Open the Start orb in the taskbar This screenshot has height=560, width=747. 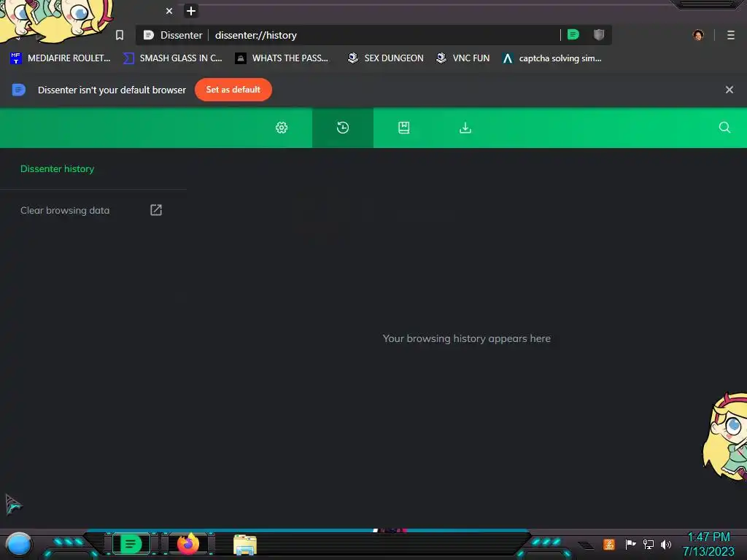18,545
